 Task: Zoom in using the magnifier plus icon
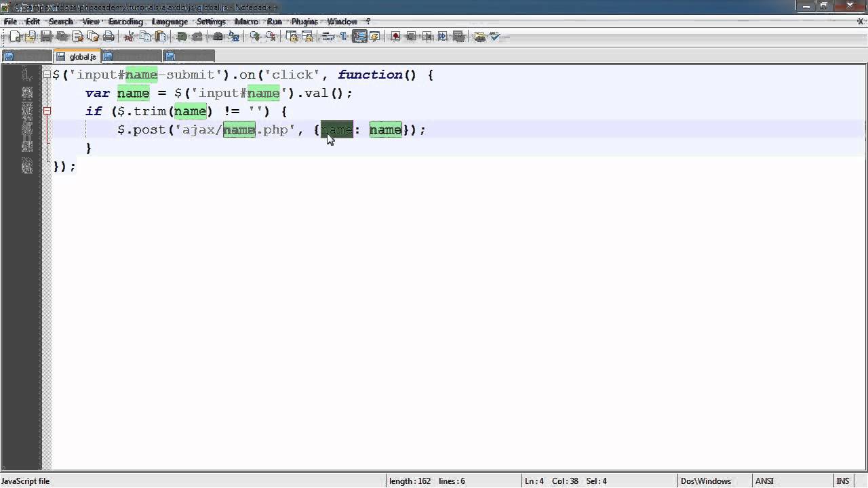[x=255, y=37]
